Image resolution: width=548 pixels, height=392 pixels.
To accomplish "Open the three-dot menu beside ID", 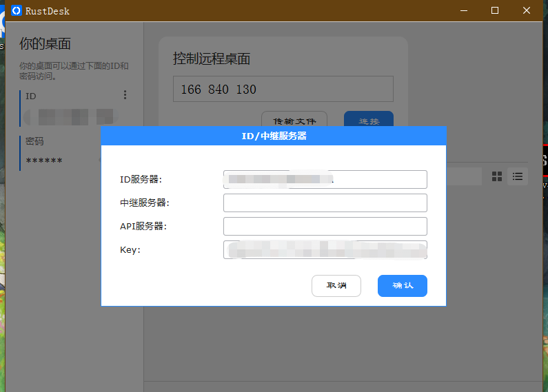I will (x=125, y=95).
